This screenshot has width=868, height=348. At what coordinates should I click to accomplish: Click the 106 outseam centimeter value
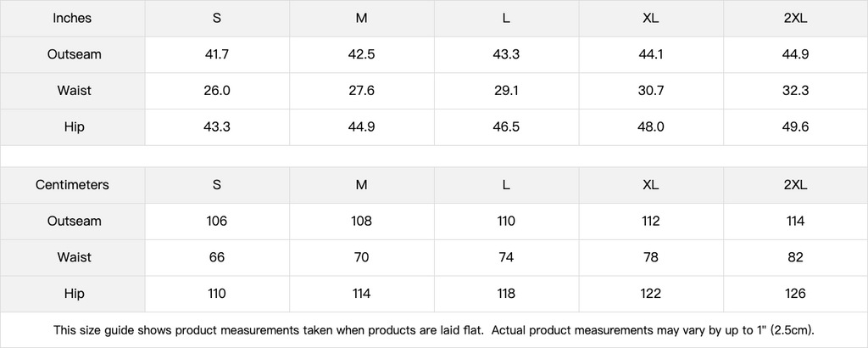217,221
